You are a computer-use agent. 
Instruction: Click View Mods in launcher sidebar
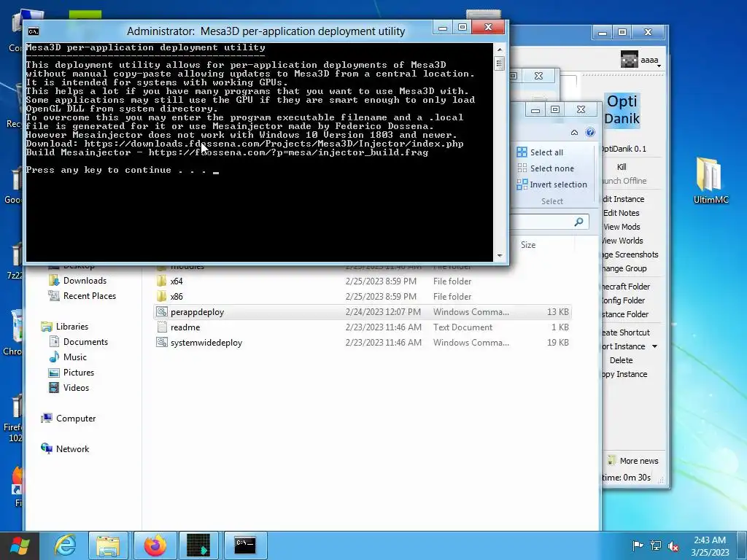tap(622, 227)
